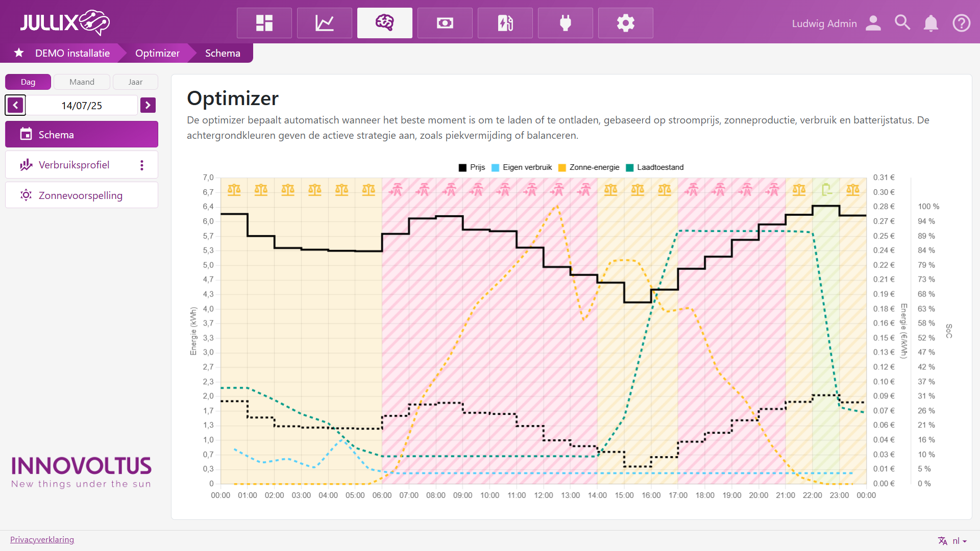Open the Zonnevoorspelling menu item
The width and height of the screenshot is (980, 551).
tap(81, 195)
